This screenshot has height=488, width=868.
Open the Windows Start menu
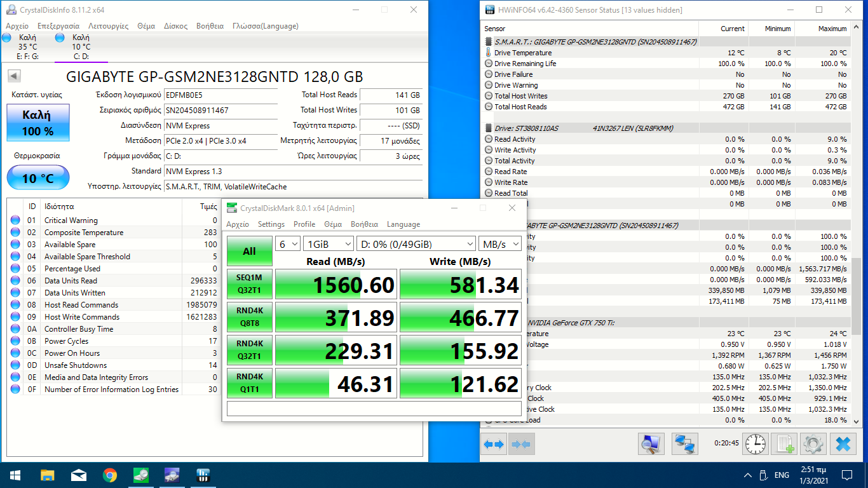pyautogui.click(x=15, y=475)
